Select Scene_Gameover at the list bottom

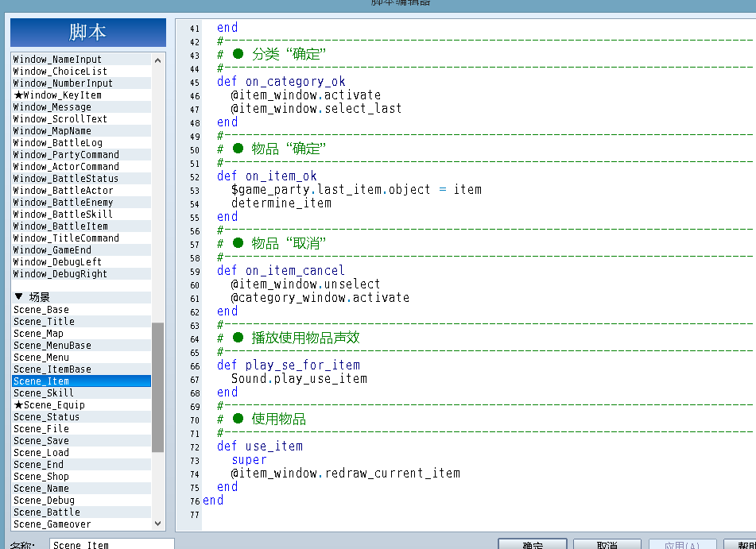click(x=81, y=524)
